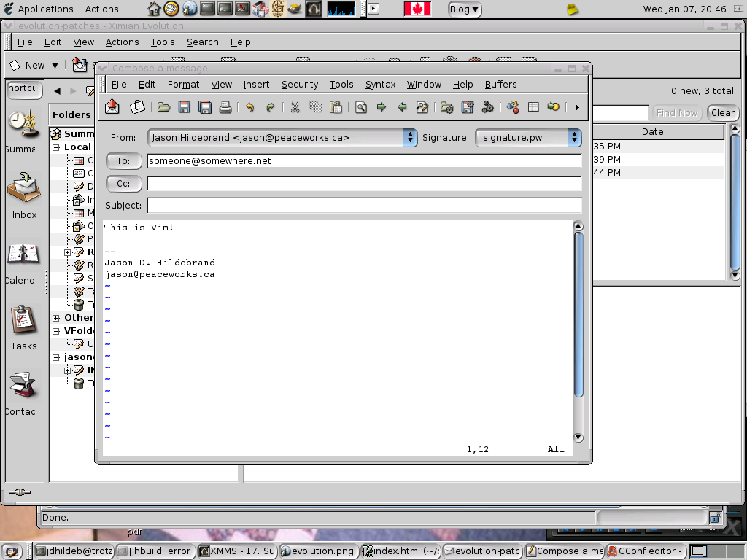Click the save session floppy-gear icon
Image resolution: width=747 pixels, height=560 pixels.
468,107
